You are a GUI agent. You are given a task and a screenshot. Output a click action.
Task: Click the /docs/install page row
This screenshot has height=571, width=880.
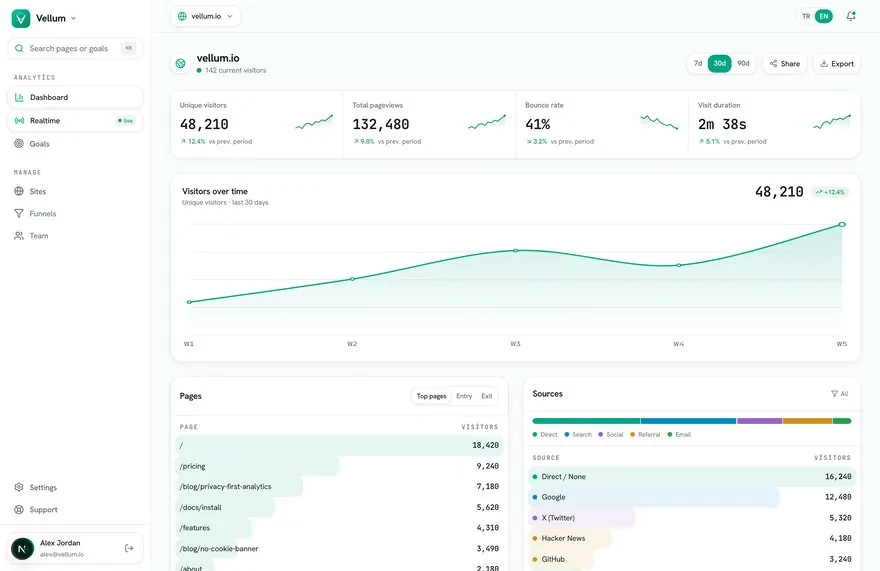(339, 508)
